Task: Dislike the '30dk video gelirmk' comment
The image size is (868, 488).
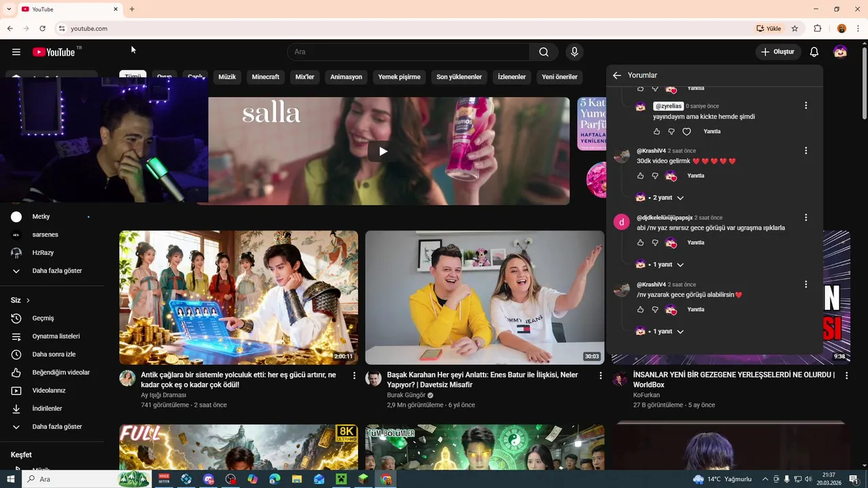Action: pos(655,176)
